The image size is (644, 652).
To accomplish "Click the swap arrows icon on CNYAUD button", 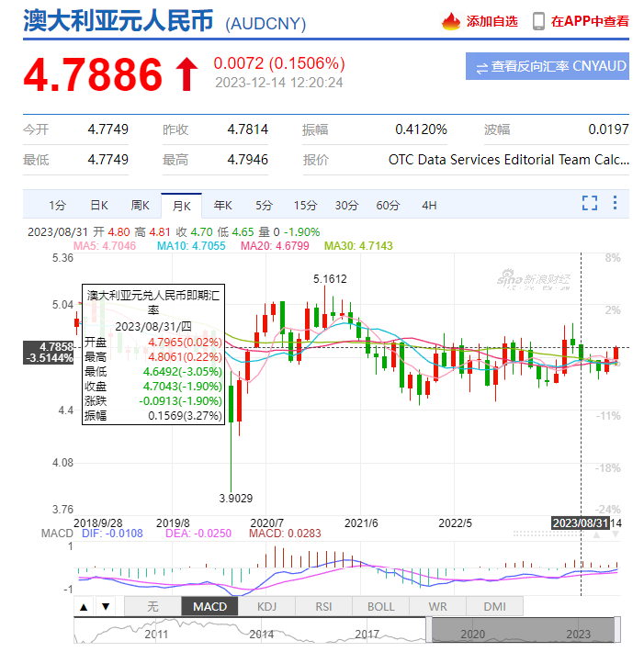I will coord(481,67).
